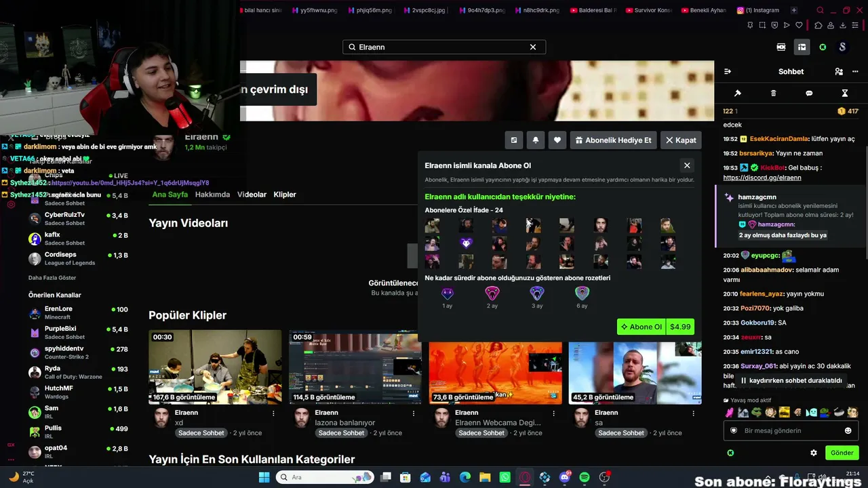Image resolution: width=868 pixels, height=488 pixels.
Task: Open Discord from the taskbar
Action: click(x=564, y=477)
